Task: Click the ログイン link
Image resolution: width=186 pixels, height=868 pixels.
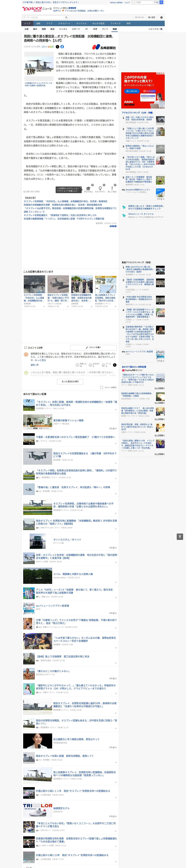Action: [x=57, y=11]
